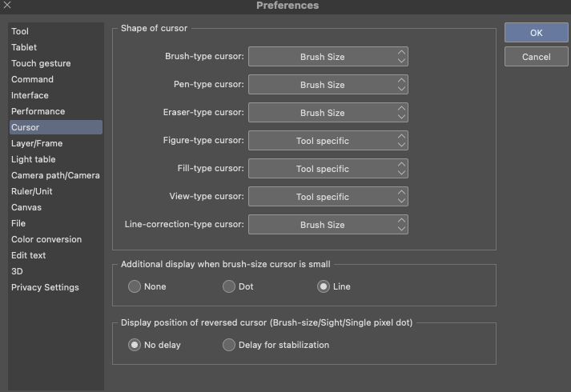Screen dimensions: 571x392
Task: Switch to File preferences
Action: pos(56,223)
